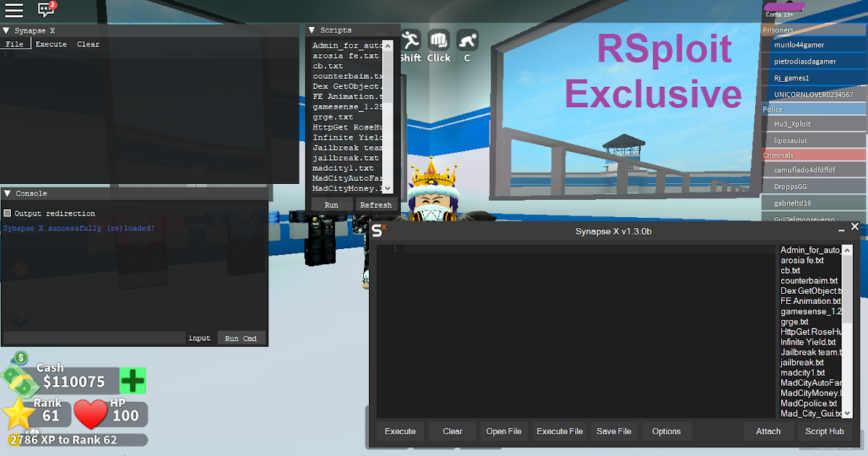The image size is (868, 456).
Task: Open the Roblox hamburger menu
Action: tap(14, 9)
